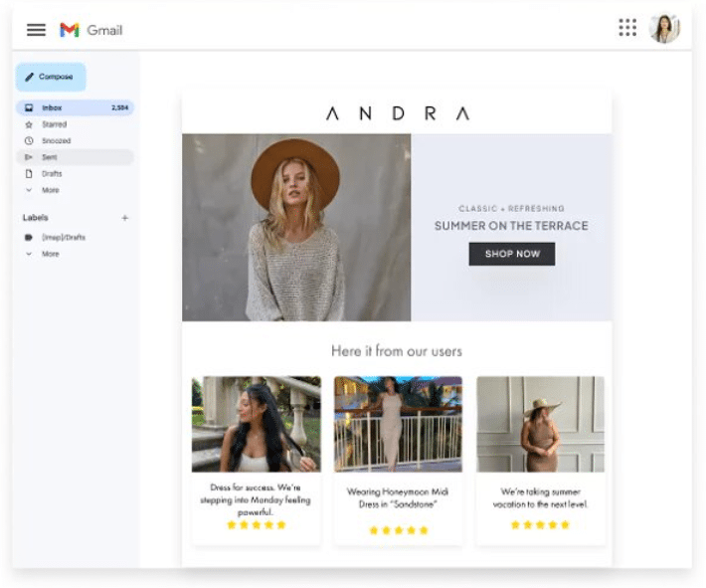The image size is (706, 588).
Task: Click the ANDRA brand logo
Action: coord(397,113)
